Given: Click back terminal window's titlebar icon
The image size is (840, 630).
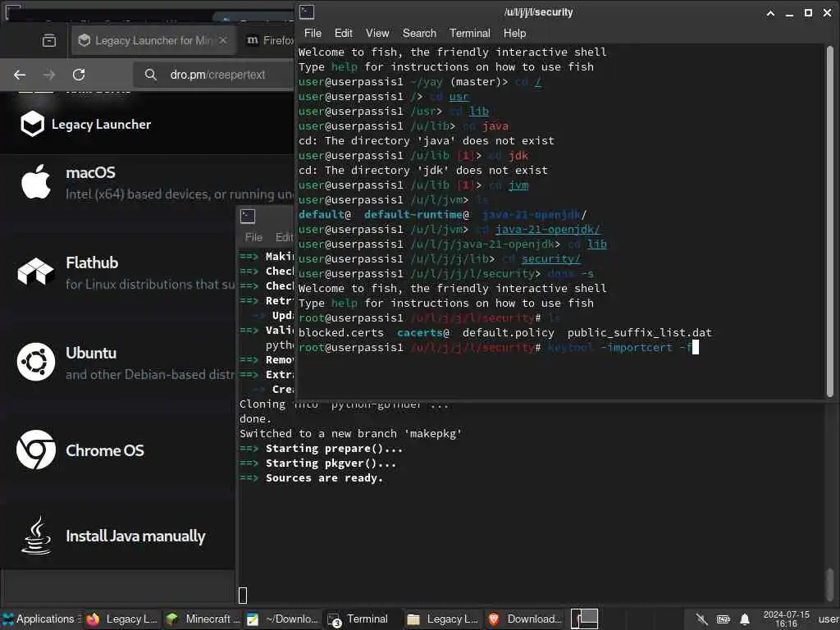Looking at the screenshot, I should 248,216.
